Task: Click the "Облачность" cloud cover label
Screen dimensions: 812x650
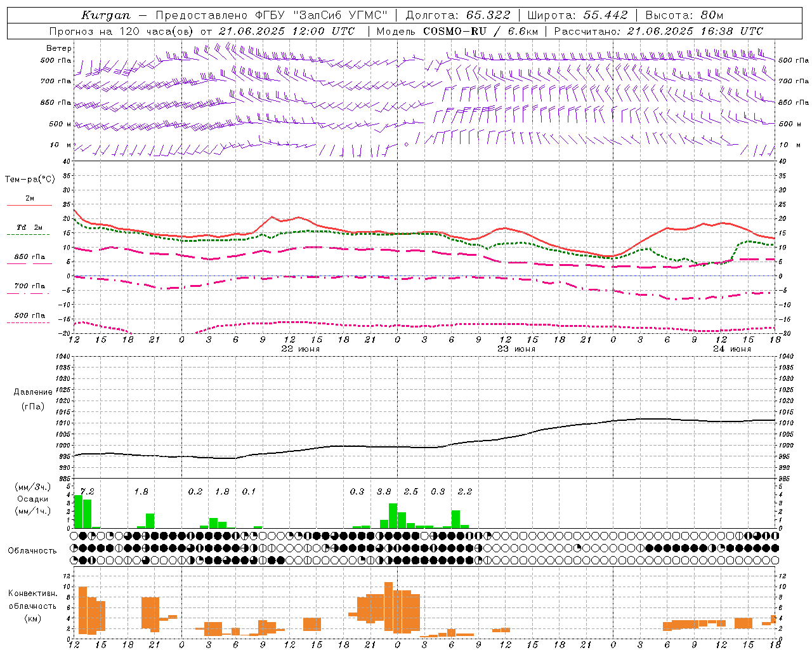Action: 32,551
